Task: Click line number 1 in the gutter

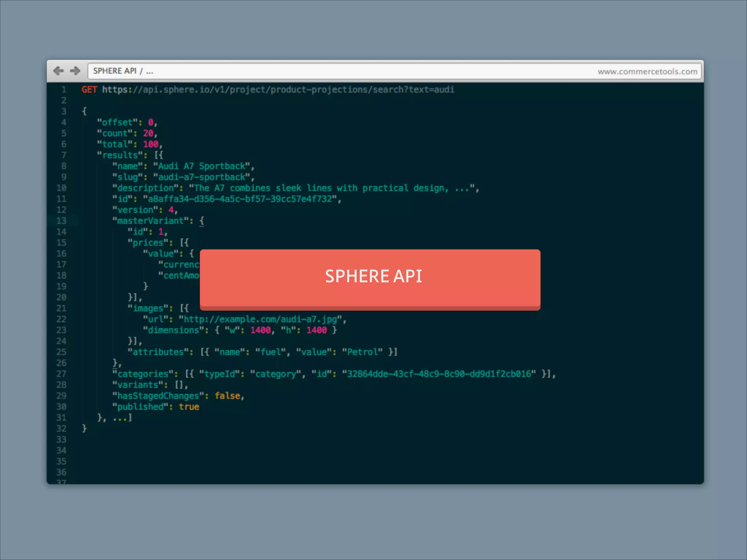Action: 64,89
